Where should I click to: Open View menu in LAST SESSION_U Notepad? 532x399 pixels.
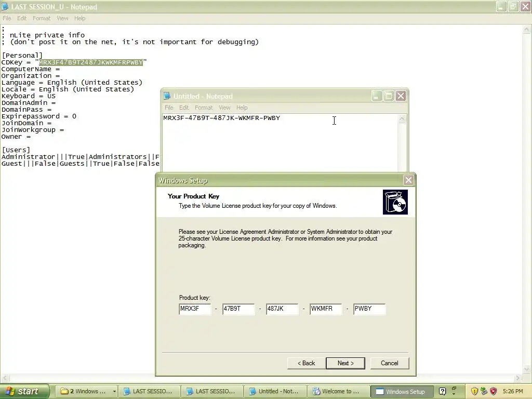62,18
